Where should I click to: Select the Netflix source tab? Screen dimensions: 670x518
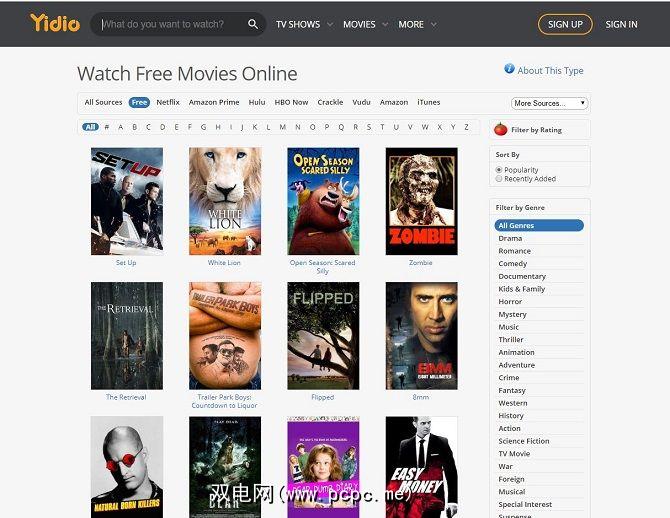tap(168, 103)
